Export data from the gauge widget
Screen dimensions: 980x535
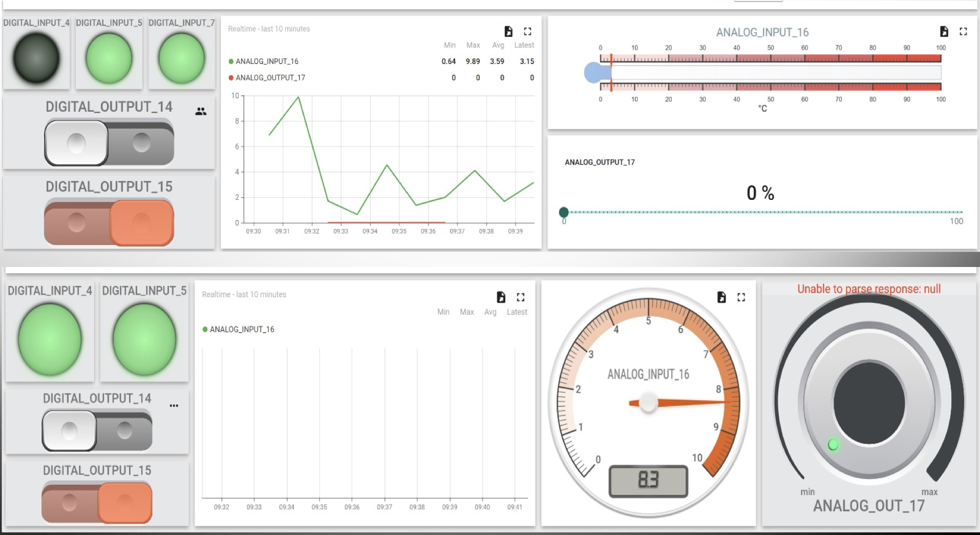(721, 297)
